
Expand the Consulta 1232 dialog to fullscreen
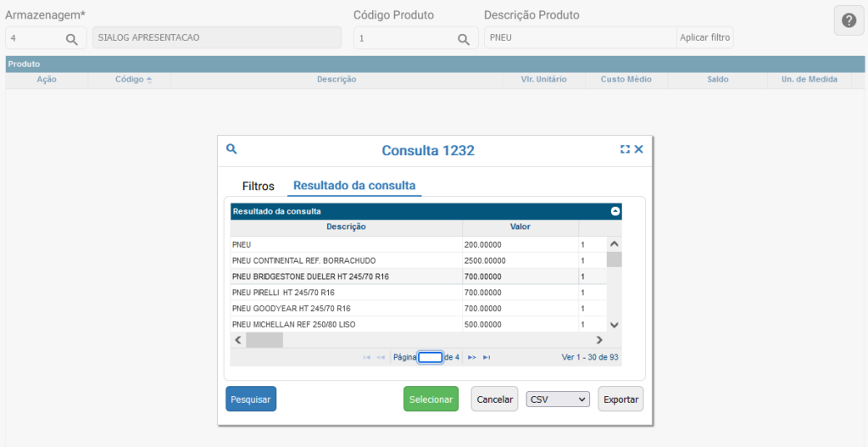625,149
